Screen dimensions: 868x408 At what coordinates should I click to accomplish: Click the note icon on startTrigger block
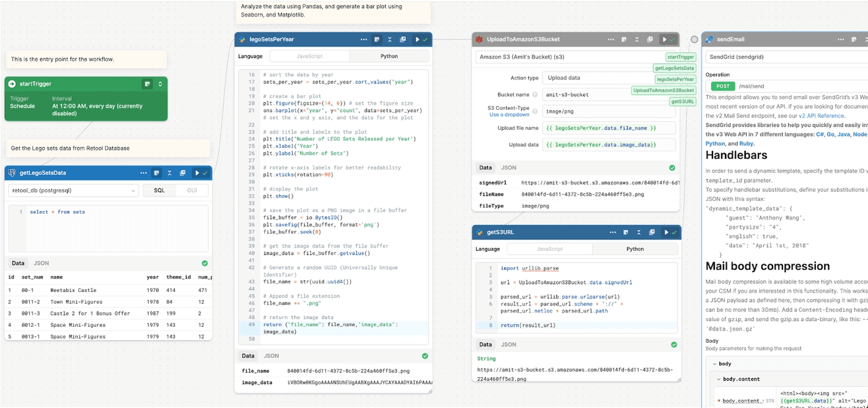pos(147,84)
